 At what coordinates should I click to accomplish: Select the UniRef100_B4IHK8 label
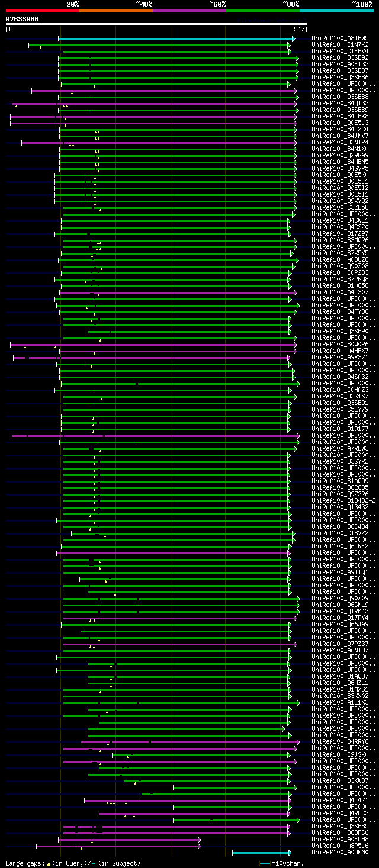pyautogui.click(x=340, y=117)
